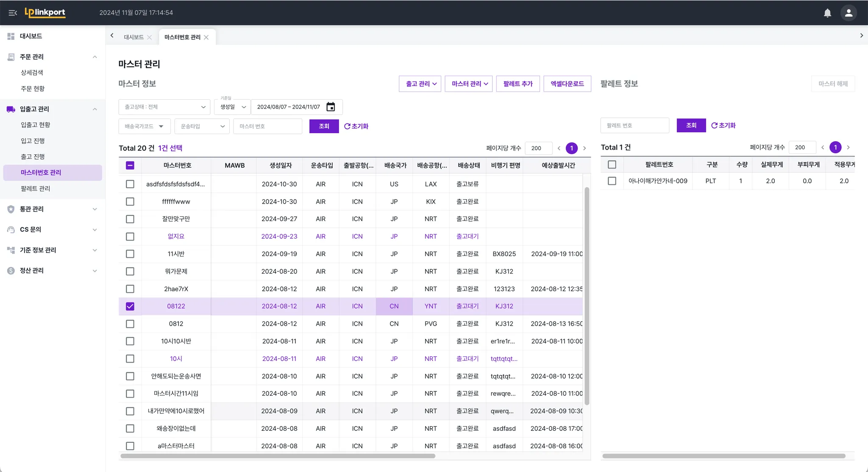The width and height of the screenshot is (868, 472).
Task: Open the user profile avatar icon
Action: [x=849, y=13]
